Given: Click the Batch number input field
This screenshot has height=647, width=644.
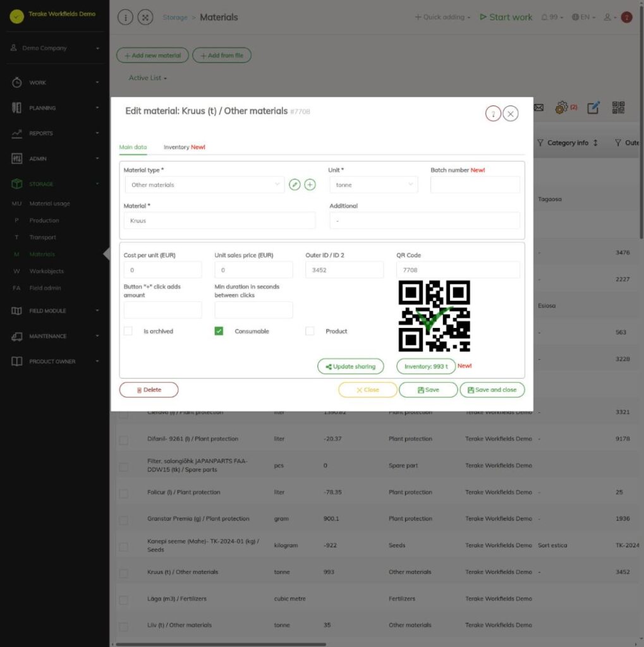Looking at the screenshot, I should pos(475,184).
